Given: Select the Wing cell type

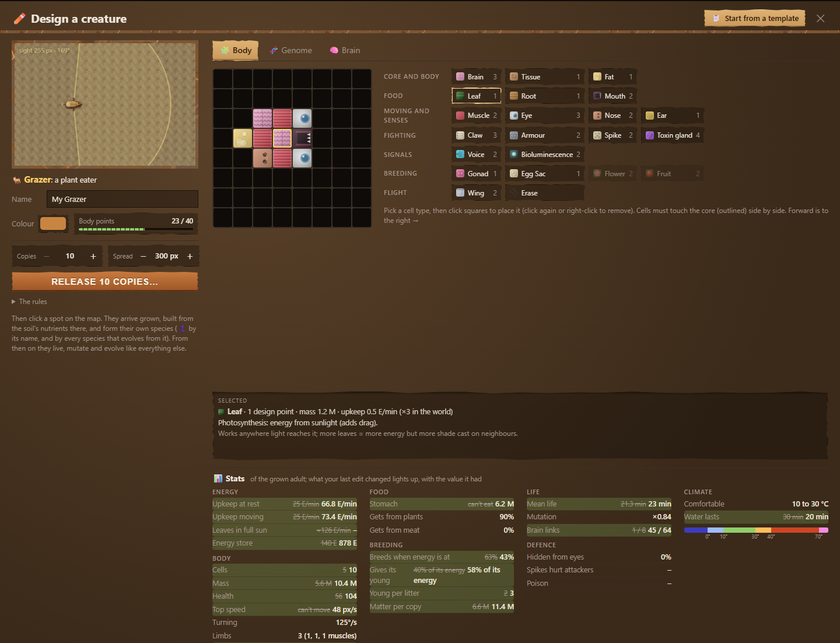Looking at the screenshot, I should click(476, 193).
